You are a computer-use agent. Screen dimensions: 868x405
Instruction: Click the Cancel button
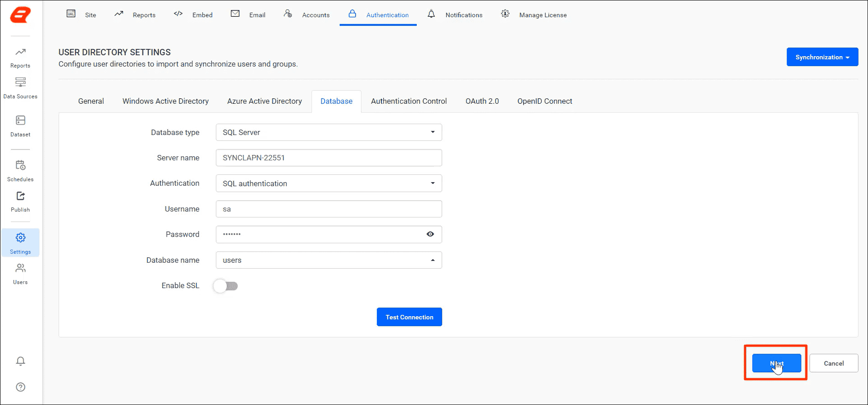834,363
